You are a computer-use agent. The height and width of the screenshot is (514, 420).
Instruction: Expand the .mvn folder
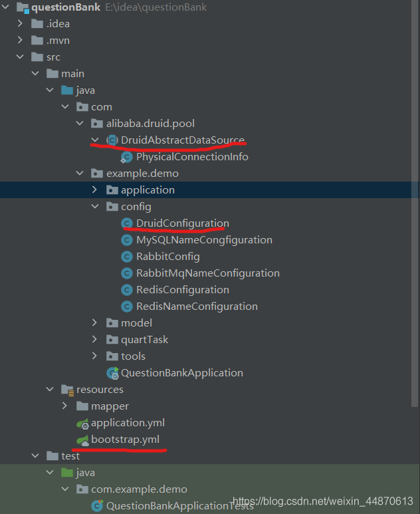click(20, 40)
